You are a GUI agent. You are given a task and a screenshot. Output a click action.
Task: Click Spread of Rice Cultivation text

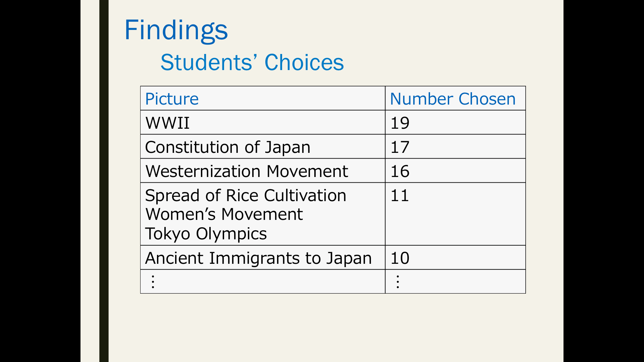246,195
